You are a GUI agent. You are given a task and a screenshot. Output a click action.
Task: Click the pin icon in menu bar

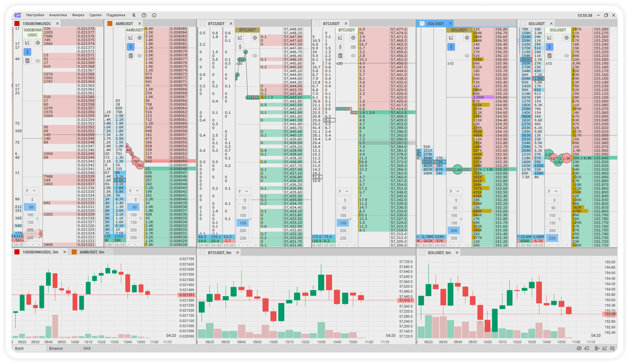pyautogui.click(x=134, y=15)
